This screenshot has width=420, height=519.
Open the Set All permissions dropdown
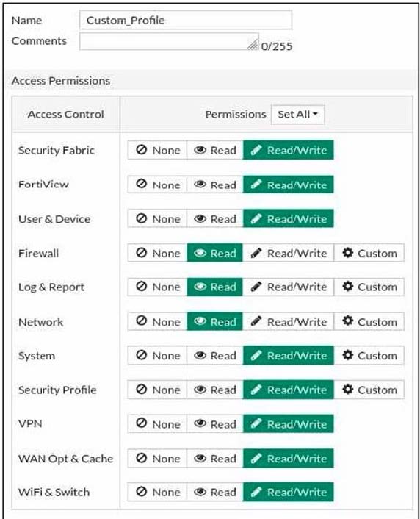coord(297,115)
